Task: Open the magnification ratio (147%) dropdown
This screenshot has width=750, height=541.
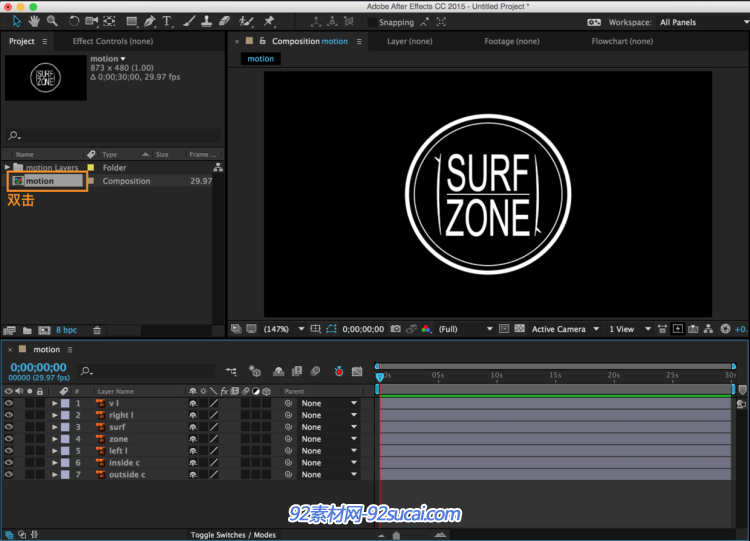Action: pos(284,329)
